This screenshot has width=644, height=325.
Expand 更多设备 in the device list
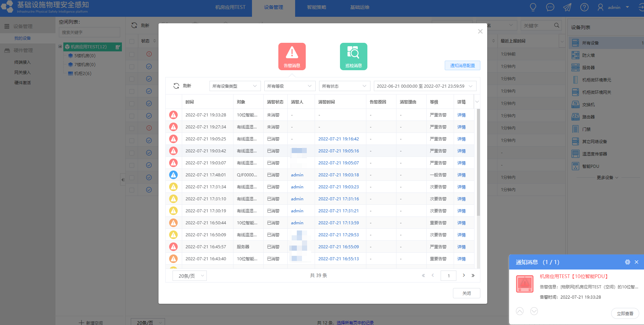click(x=607, y=178)
